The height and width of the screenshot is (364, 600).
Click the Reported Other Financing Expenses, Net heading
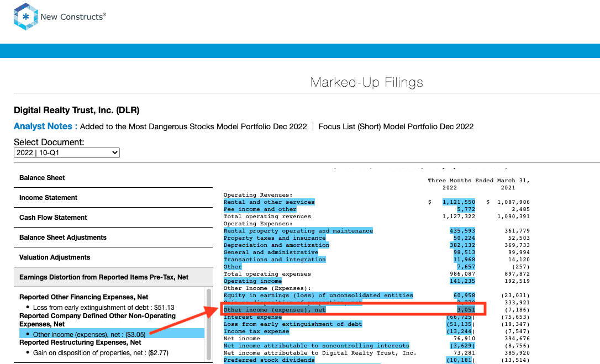[84, 297]
